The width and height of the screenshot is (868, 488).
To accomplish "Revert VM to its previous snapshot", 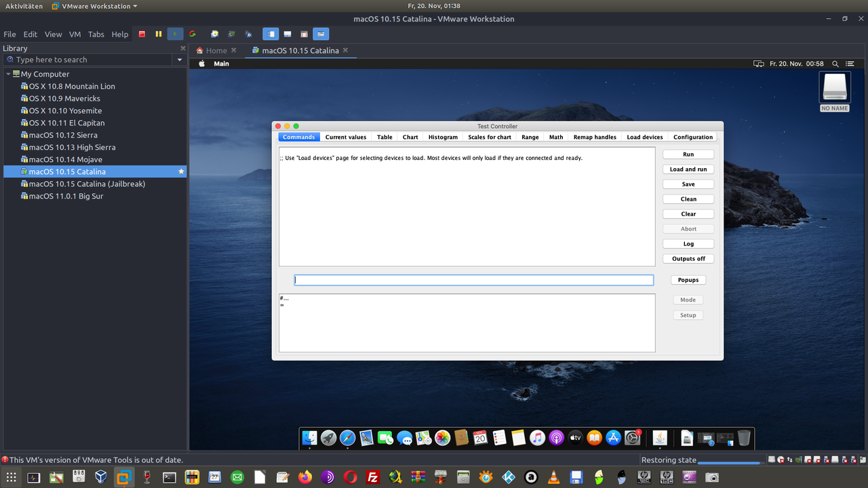I will (232, 34).
